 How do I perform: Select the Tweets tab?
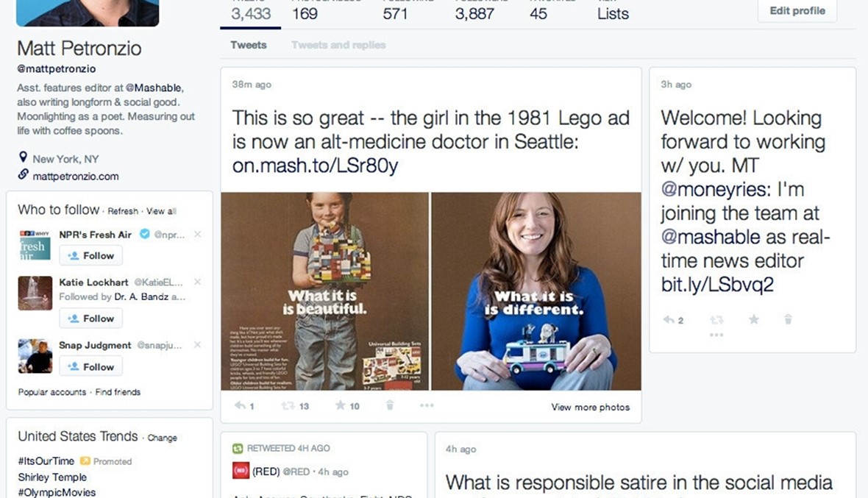[249, 46]
